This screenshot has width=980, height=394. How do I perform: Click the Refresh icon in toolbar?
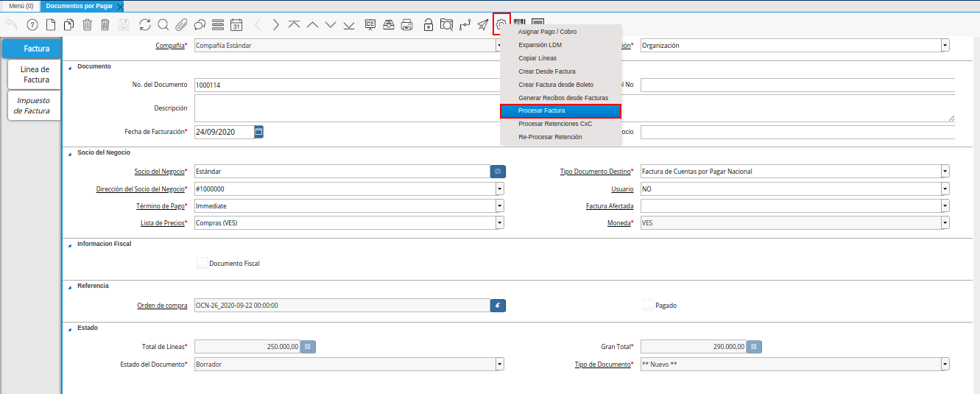click(145, 24)
